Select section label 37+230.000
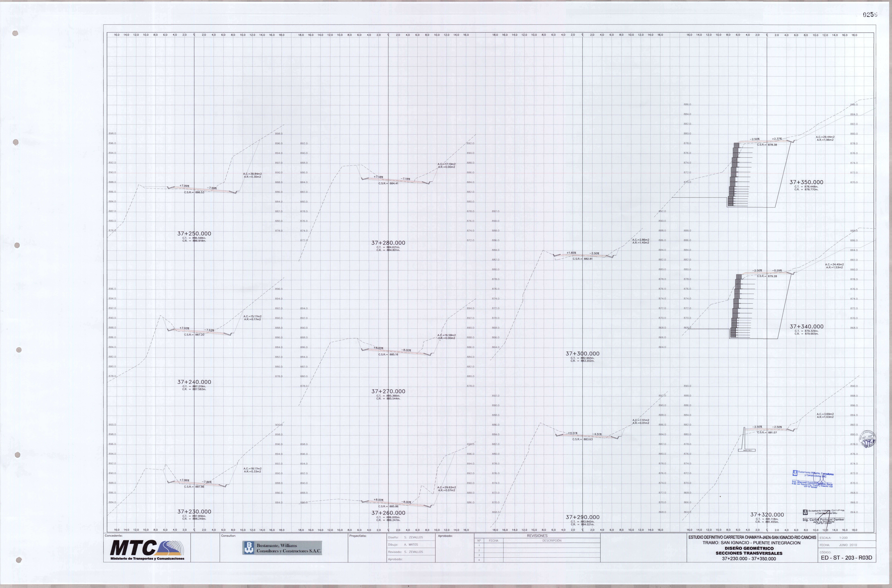 coord(194,512)
